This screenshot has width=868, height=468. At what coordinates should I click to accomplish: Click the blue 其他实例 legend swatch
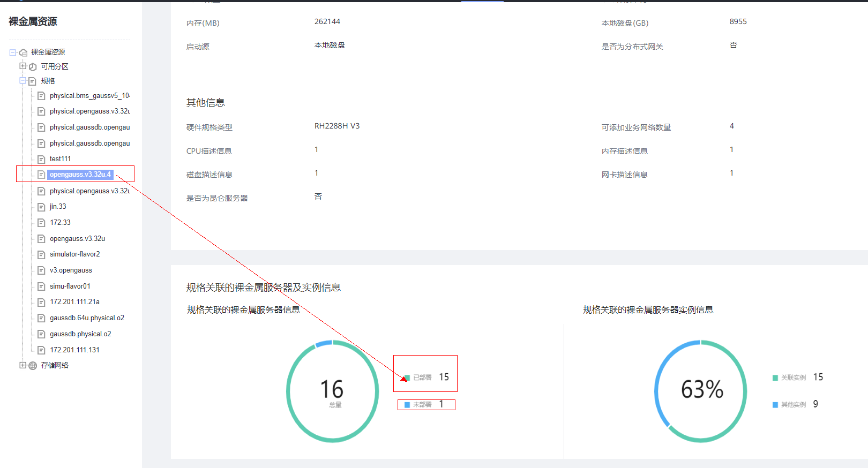click(775, 405)
